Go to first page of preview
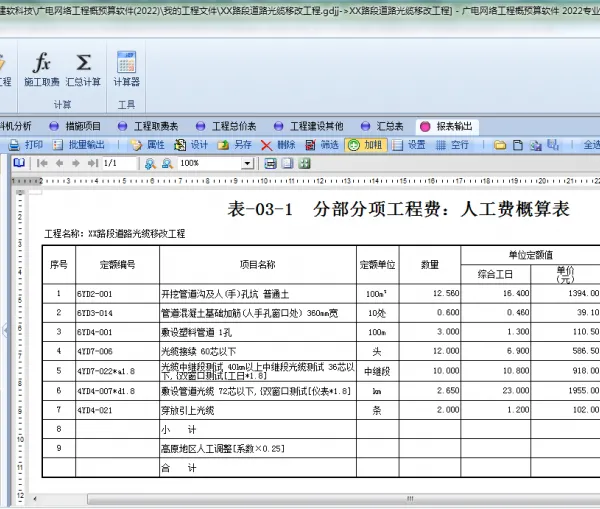 (x=42, y=163)
